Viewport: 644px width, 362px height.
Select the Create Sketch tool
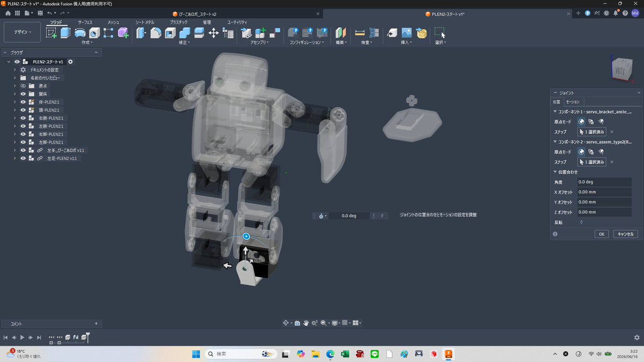click(x=52, y=33)
